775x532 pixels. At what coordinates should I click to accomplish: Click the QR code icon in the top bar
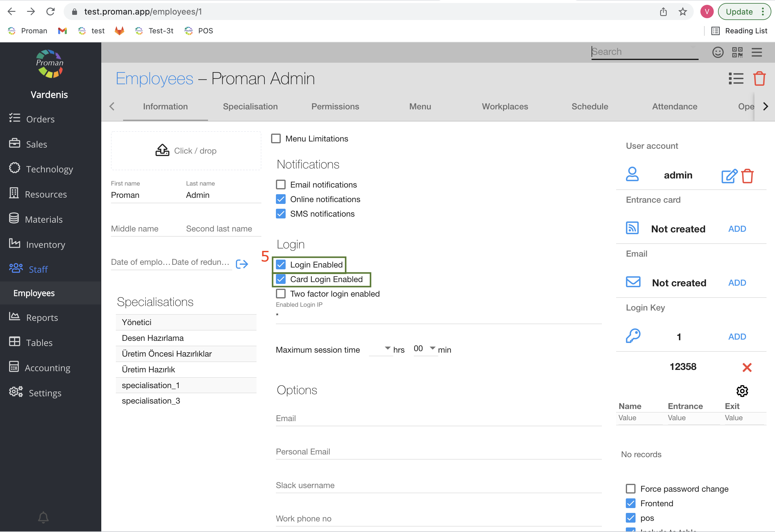tap(737, 52)
